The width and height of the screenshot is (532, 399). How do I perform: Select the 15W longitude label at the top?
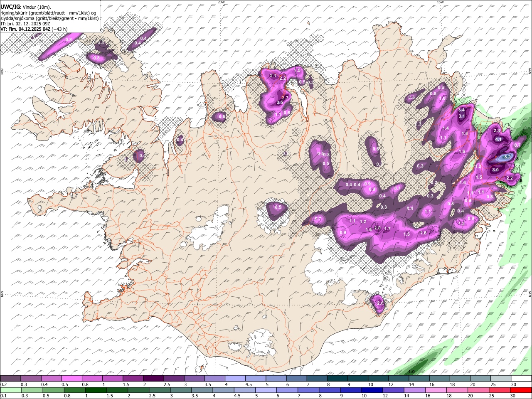click(440, 2)
